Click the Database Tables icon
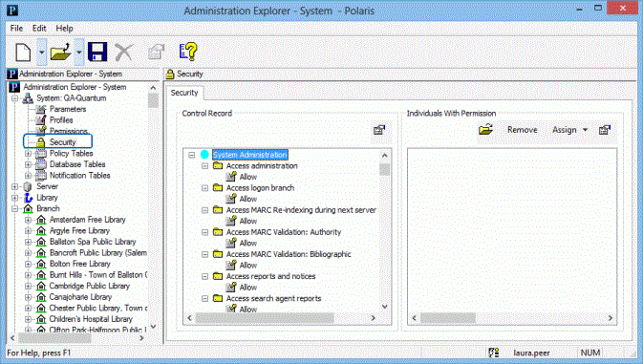This screenshot has width=643, height=364. (40, 164)
